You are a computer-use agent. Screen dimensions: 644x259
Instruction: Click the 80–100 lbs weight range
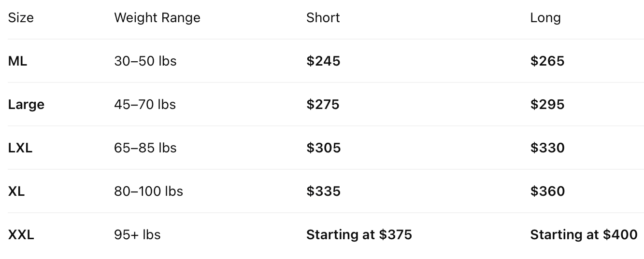pos(148,191)
